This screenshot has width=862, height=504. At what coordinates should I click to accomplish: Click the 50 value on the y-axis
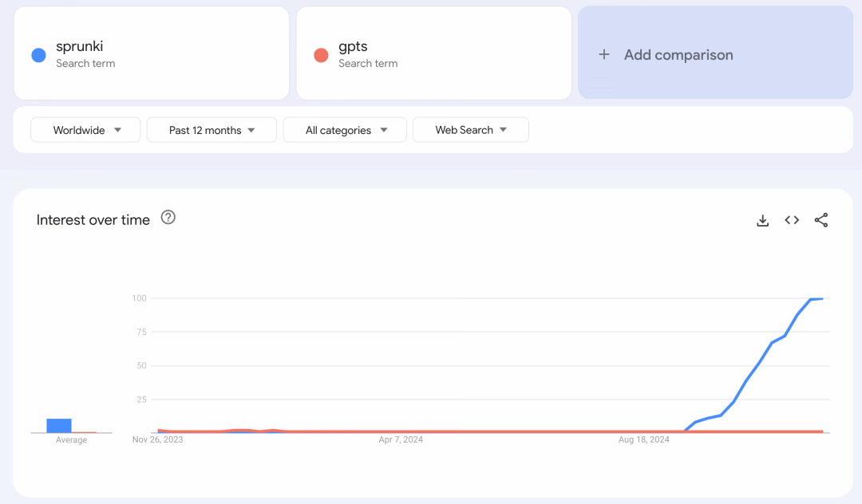click(x=142, y=366)
